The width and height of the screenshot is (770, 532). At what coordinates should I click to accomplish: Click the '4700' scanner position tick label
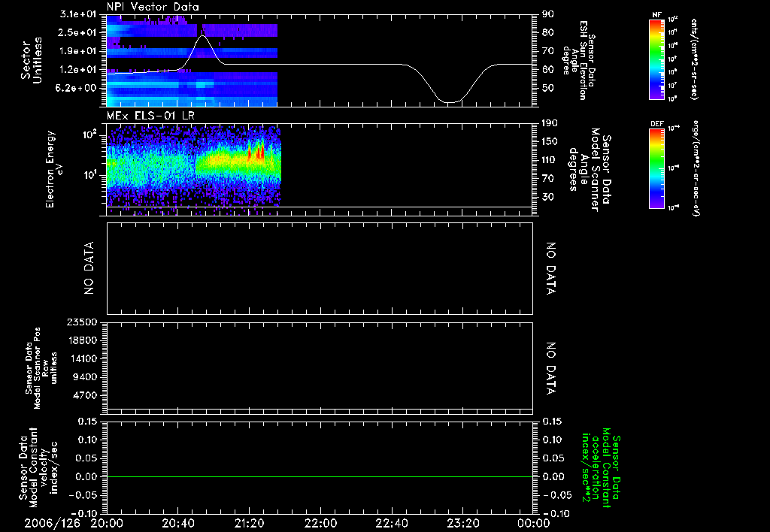click(x=84, y=395)
